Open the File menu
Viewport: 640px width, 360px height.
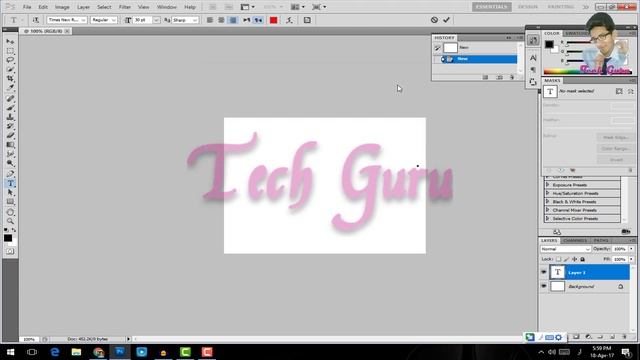27,7
